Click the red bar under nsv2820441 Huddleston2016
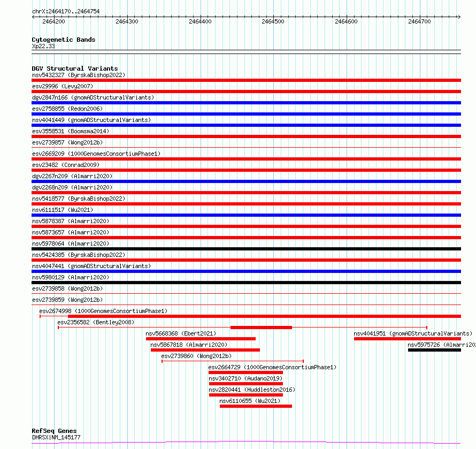 246,395
